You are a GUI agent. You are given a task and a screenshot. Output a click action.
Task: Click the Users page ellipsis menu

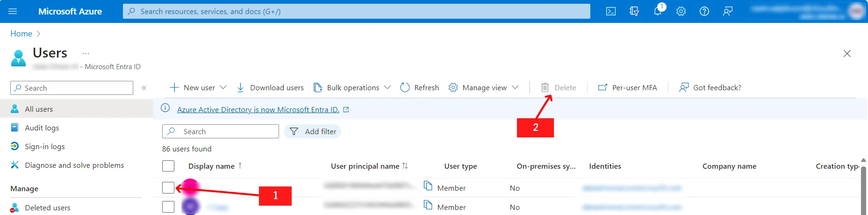86,53
